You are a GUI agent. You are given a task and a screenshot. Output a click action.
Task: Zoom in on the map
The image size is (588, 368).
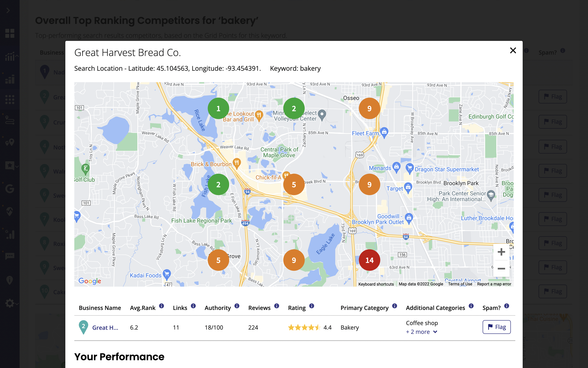(x=501, y=252)
